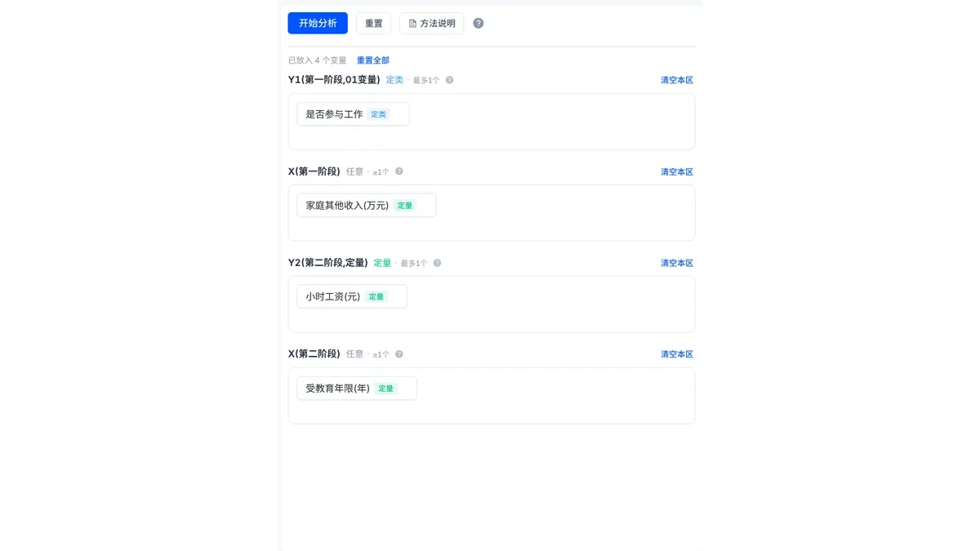This screenshot has height=551, width=980.
Task: Click help icon next to Y2(第二阶段,定量)
Action: point(437,263)
